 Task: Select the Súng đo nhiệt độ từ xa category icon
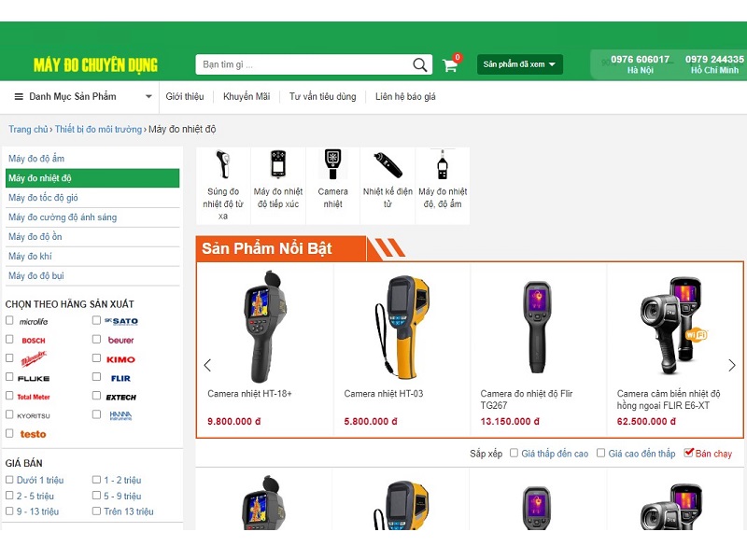click(x=222, y=165)
